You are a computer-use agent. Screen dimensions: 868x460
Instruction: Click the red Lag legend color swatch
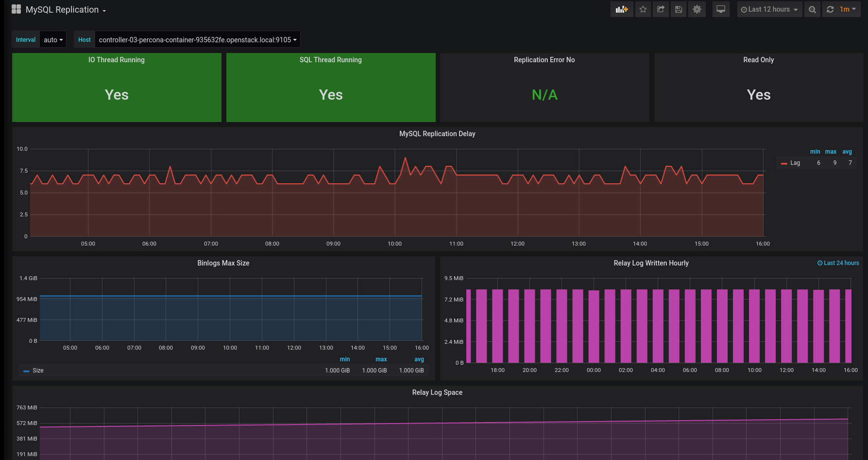pyautogui.click(x=783, y=163)
